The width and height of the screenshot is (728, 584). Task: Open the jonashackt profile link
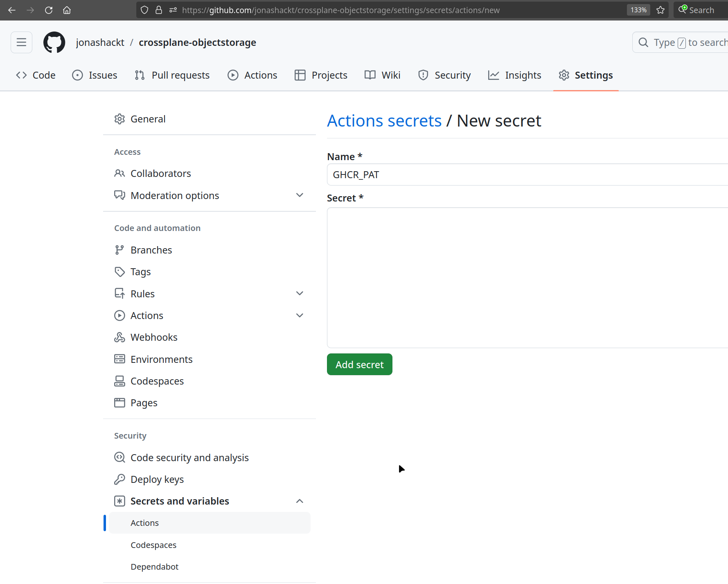100,43
